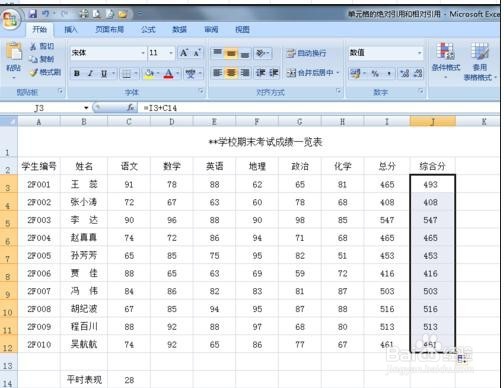Select cell J3 containing 493
Screen dimensions: 504x388
[x=432, y=184]
